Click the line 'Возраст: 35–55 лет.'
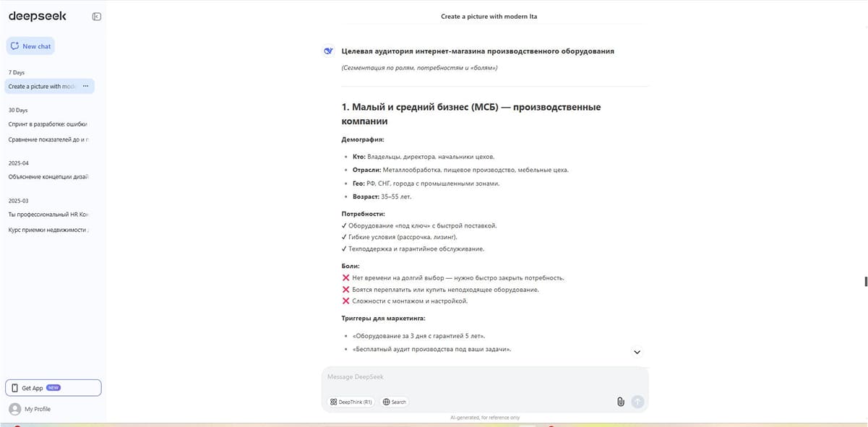This screenshot has width=868, height=427. [x=382, y=197]
